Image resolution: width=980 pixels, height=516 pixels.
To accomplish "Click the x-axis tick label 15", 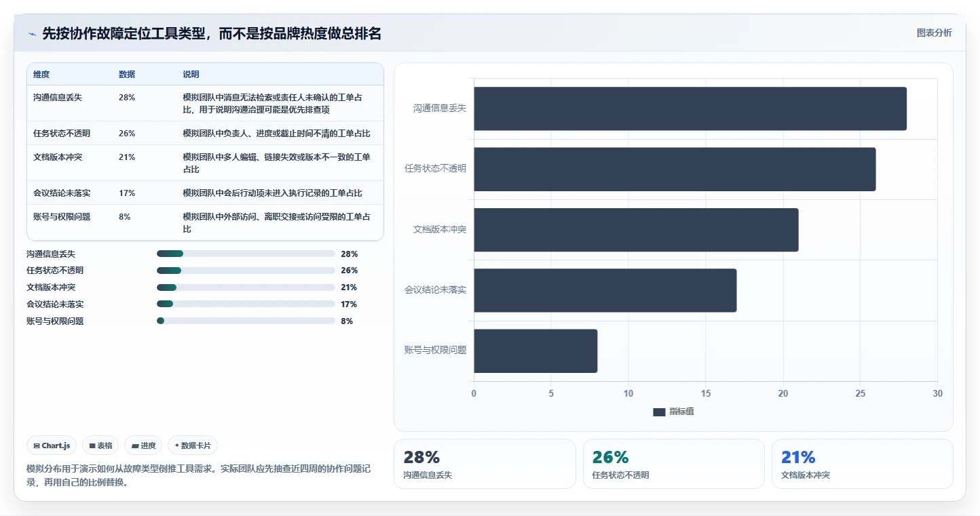I will (x=706, y=394).
